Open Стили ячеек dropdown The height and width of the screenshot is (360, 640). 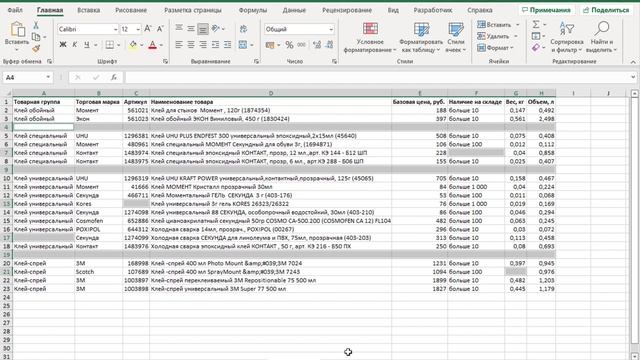tap(456, 38)
